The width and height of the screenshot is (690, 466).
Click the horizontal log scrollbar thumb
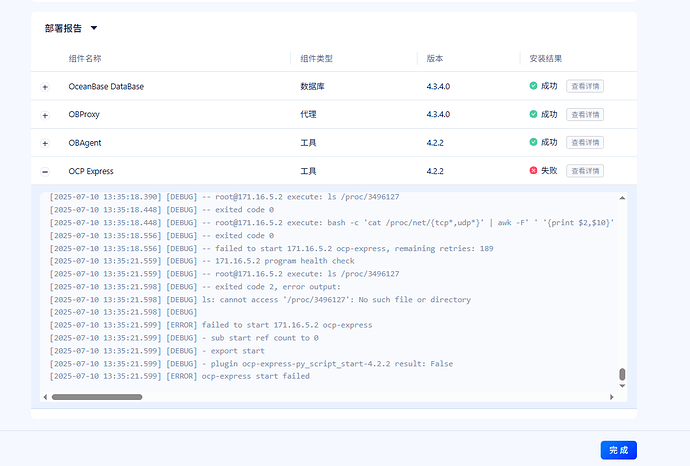pyautogui.click(x=97, y=397)
